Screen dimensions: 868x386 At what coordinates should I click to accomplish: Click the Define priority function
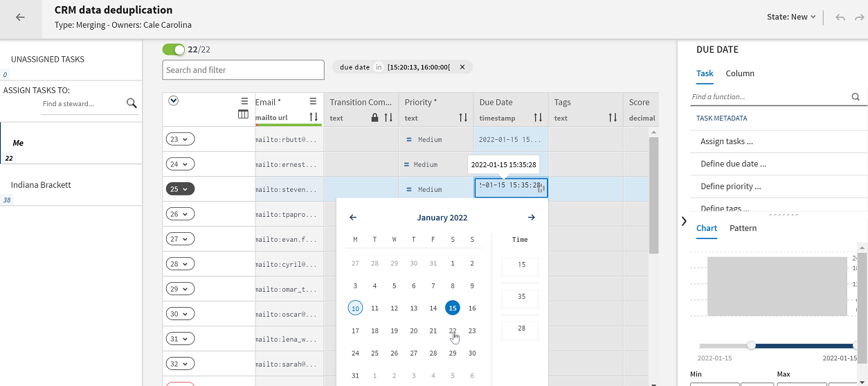pyautogui.click(x=731, y=186)
